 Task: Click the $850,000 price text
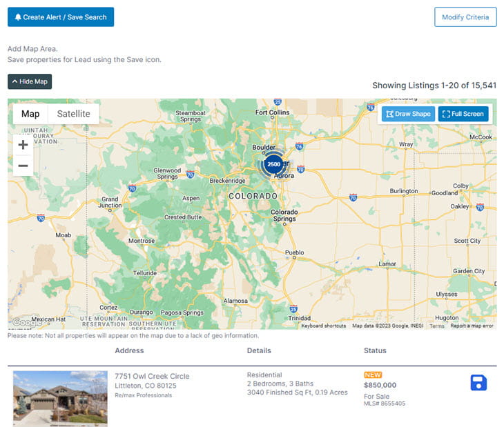[x=380, y=385]
